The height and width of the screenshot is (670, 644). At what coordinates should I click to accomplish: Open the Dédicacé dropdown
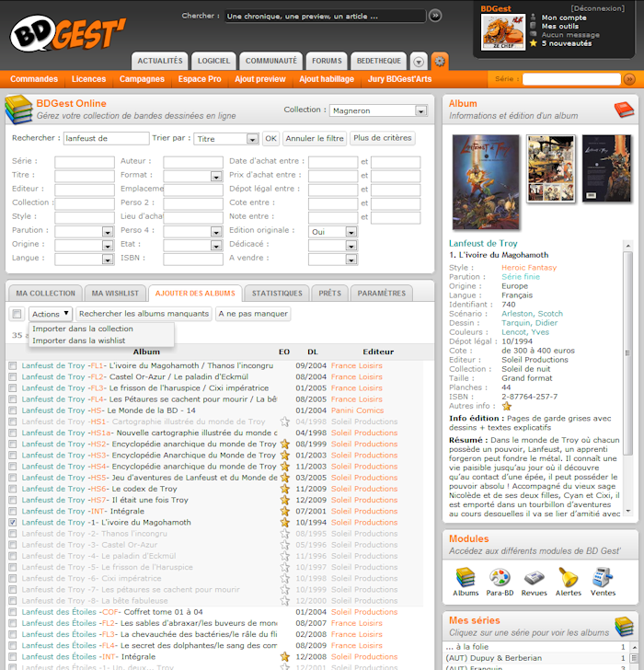pyautogui.click(x=333, y=246)
